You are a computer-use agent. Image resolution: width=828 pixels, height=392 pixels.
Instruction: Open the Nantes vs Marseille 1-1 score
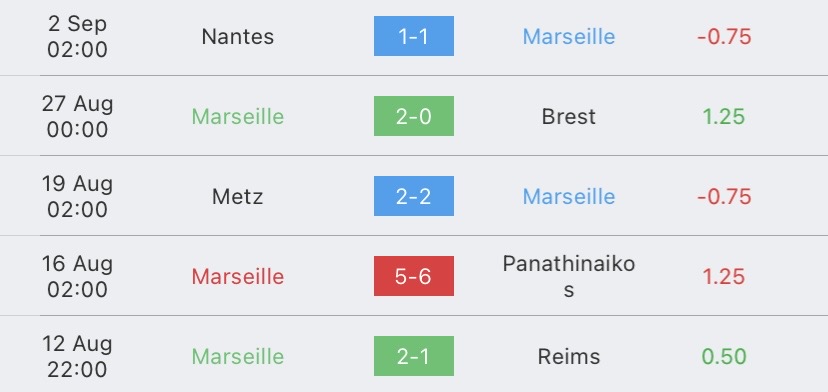click(413, 36)
